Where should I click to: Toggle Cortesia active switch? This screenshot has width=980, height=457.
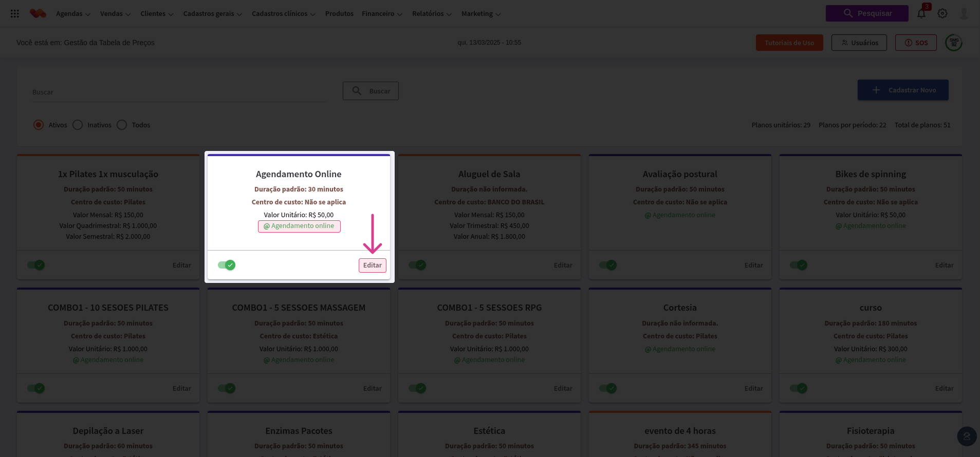click(x=608, y=388)
